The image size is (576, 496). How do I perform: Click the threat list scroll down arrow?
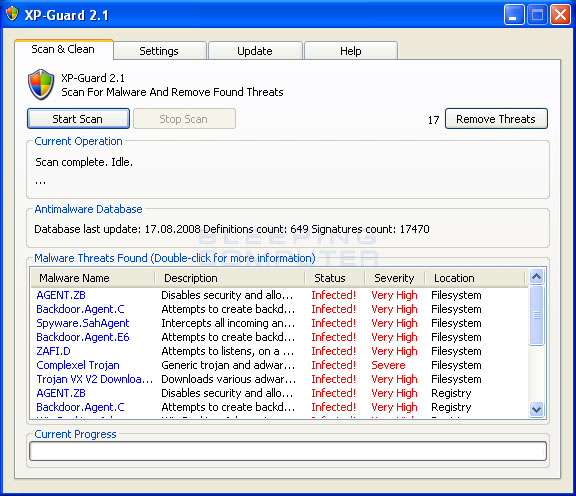[537, 409]
